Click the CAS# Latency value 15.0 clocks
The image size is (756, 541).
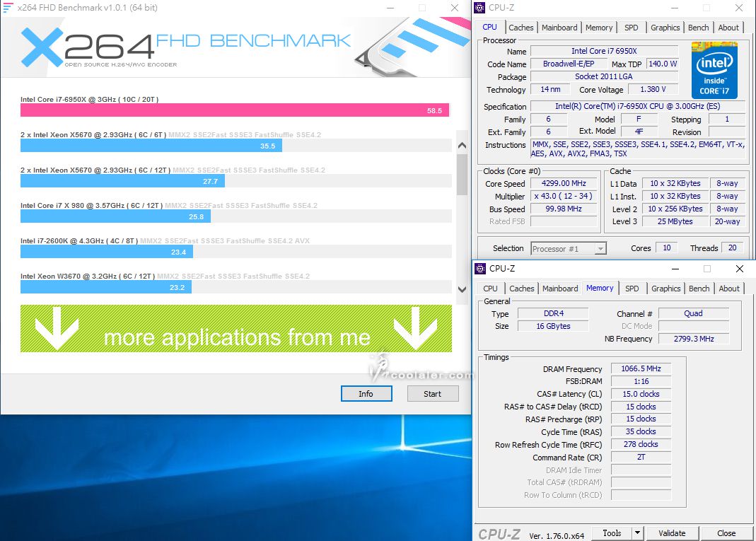(641, 394)
